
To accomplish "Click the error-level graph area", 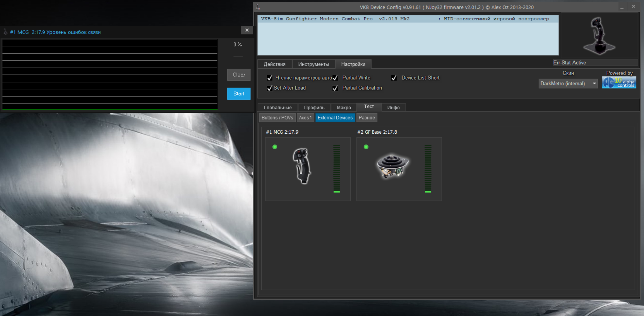I will 110,74.
